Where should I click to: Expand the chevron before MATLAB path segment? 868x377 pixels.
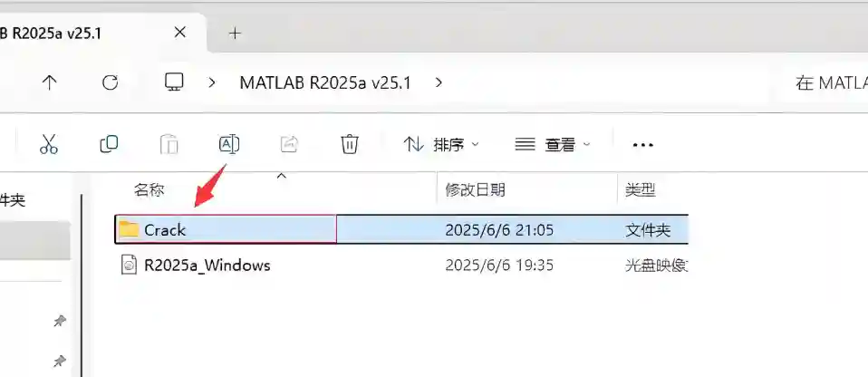pos(211,83)
